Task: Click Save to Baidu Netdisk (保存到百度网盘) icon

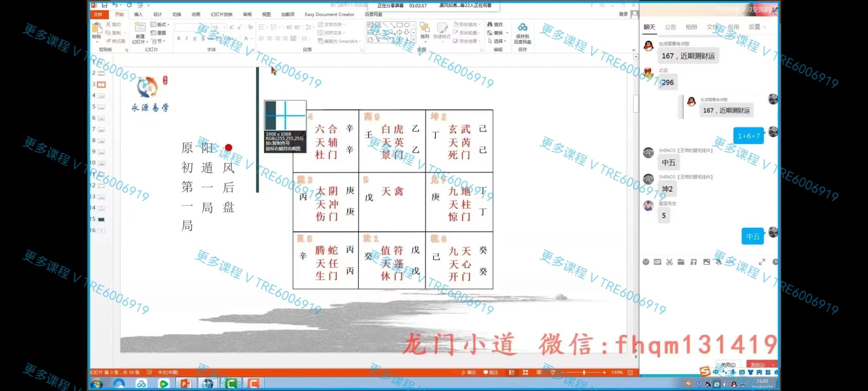Action: click(522, 27)
